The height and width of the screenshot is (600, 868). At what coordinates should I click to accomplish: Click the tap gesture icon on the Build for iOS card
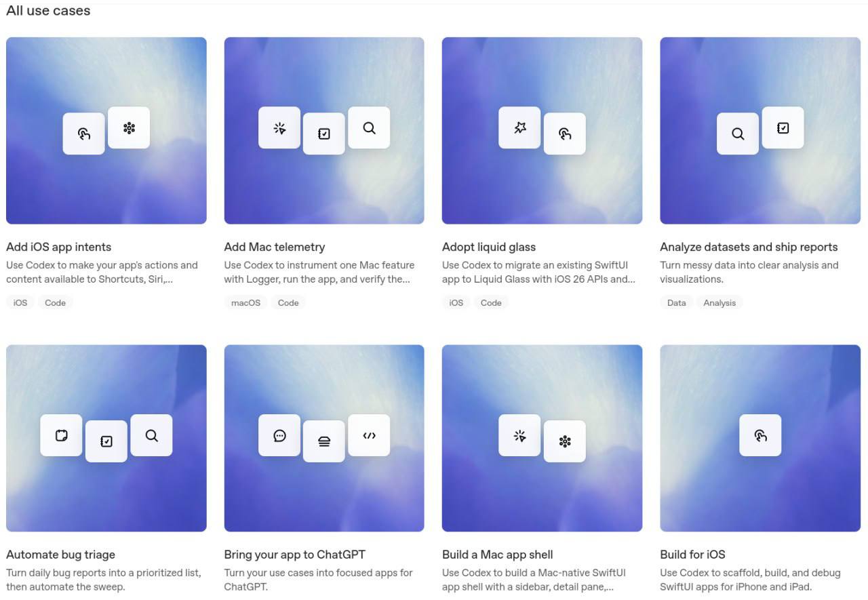[760, 435]
